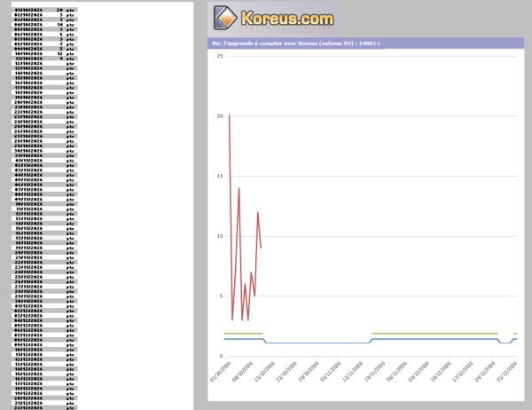Viewport: 532px width, 410px height.
Task: Click the y-axis label 15 on chart
Action: [x=220, y=176]
